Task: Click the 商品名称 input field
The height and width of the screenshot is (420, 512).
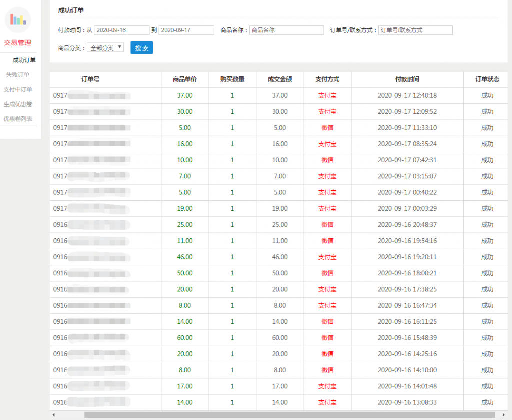Action: click(x=286, y=30)
